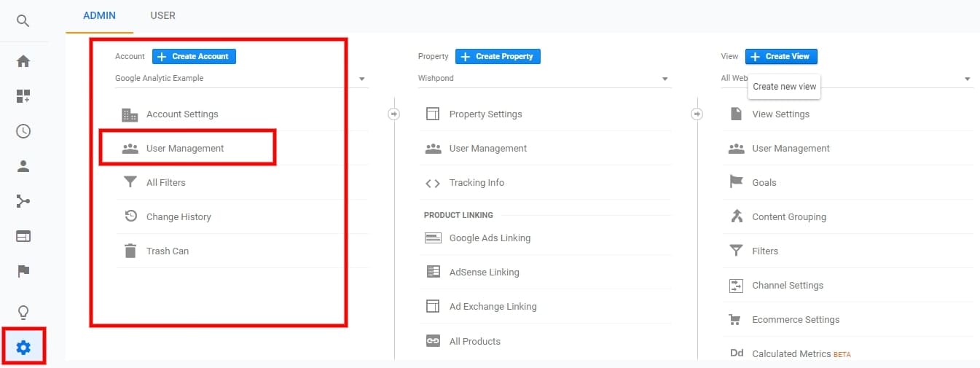Click the Create Account button
Viewport: 980px width, 368px height.
click(x=194, y=56)
